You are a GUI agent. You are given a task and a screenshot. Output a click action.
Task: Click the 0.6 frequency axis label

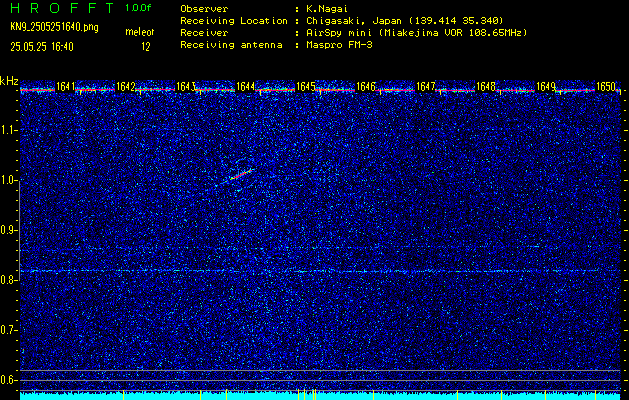pos(8,380)
